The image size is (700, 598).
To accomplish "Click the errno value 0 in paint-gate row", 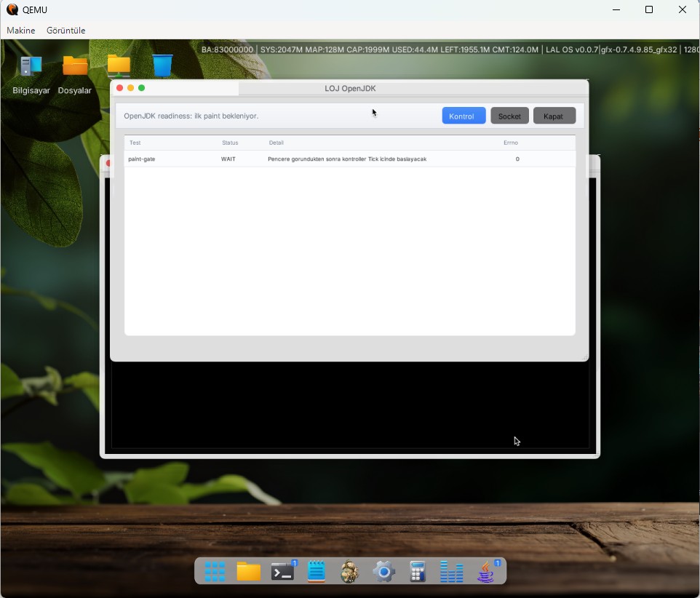I will 517,159.
